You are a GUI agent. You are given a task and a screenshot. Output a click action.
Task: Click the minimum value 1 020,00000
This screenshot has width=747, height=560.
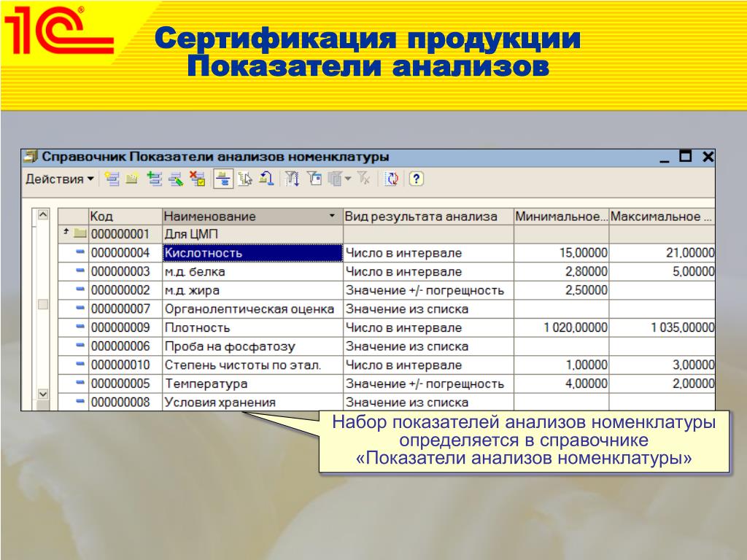pyautogui.click(x=576, y=327)
